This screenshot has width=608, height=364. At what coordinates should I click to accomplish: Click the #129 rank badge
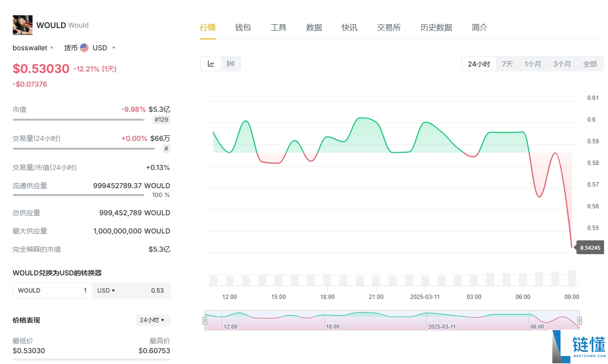[161, 120]
